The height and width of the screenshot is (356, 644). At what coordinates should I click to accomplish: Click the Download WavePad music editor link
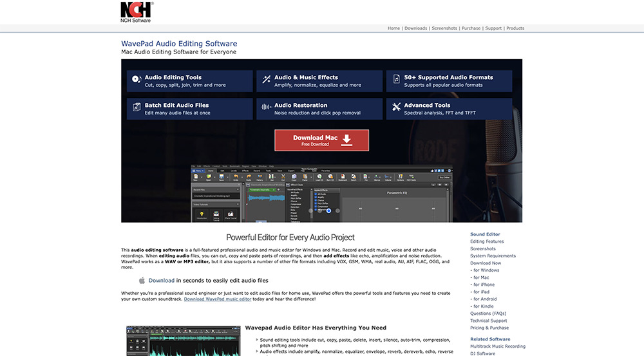point(218,299)
